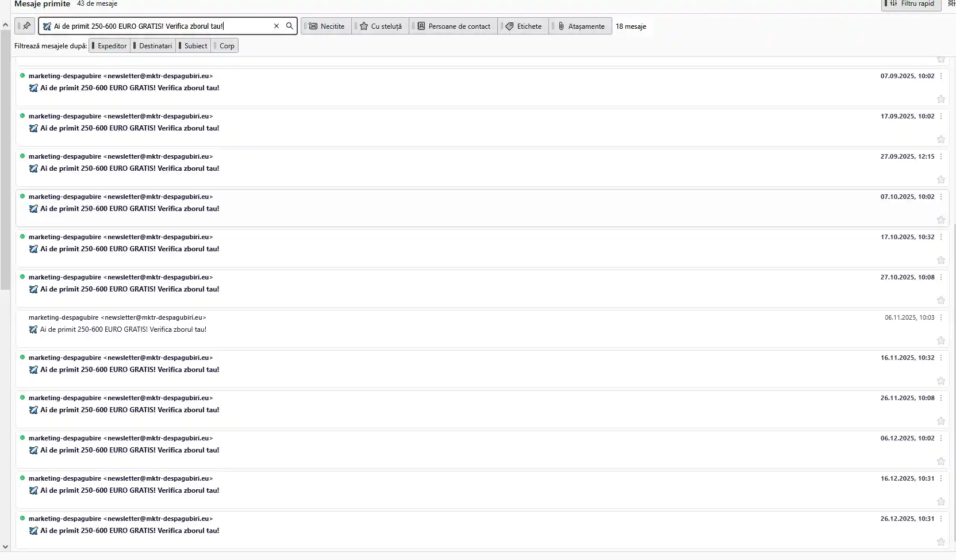This screenshot has height=560, width=956.
Task: Toggle the Cu steluță starred filter
Action: (x=381, y=26)
